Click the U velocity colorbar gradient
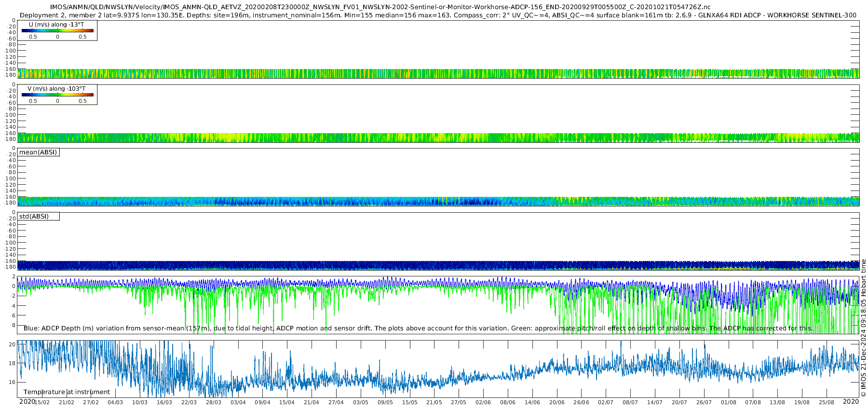This screenshot has height=410, width=868. coord(57,31)
